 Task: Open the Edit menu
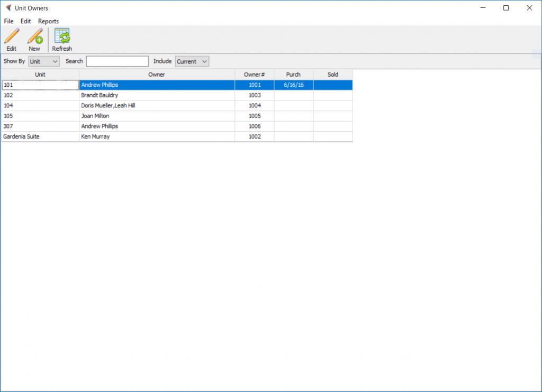point(25,21)
